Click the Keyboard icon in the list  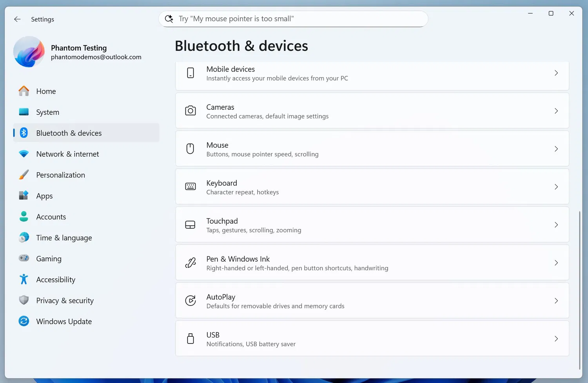(191, 187)
